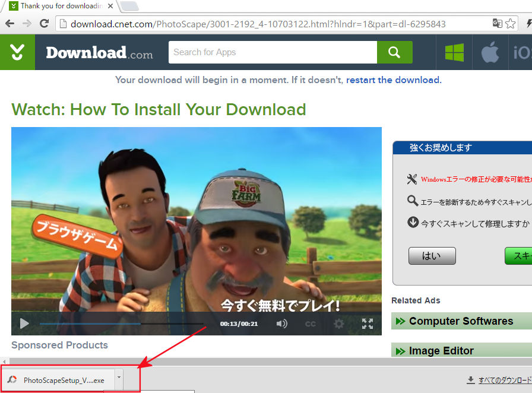Viewport: 532px width, 393px height.
Task: Click the translate icon in address bar
Action: coord(497,23)
